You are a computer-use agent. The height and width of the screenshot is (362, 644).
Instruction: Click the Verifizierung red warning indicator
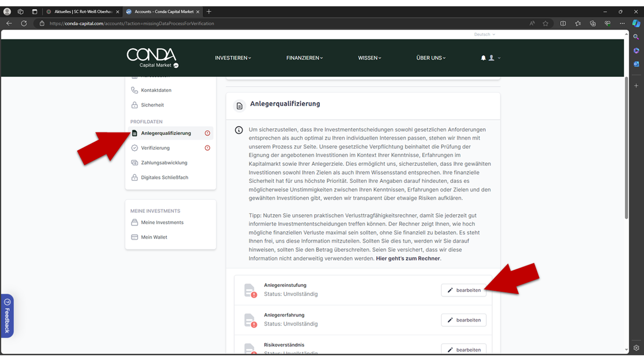point(208,148)
